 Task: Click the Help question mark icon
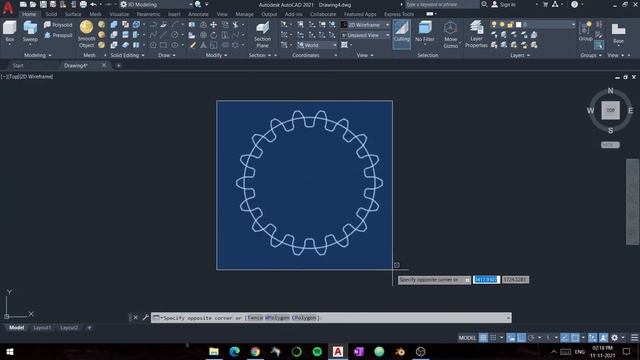click(575, 4)
